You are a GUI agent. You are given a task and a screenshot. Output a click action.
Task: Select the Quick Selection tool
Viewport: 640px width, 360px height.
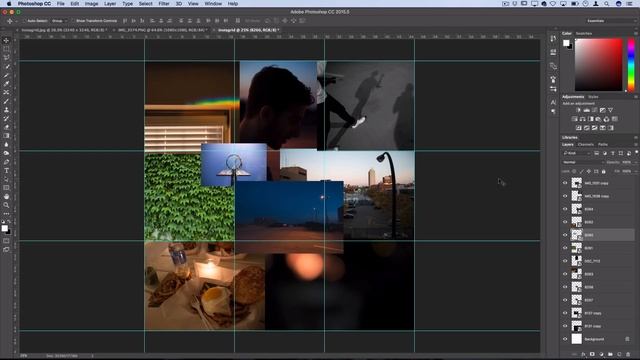[6, 67]
